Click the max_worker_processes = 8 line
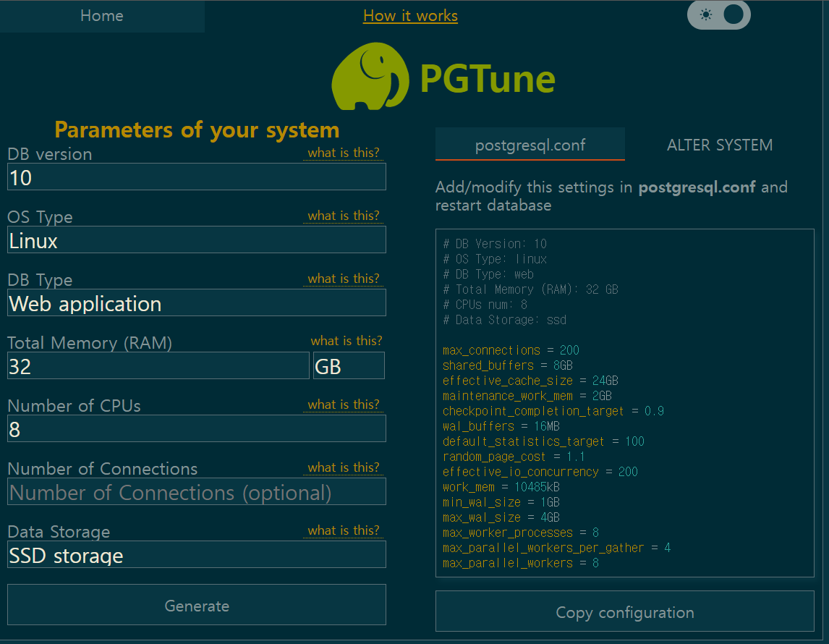The width and height of the screenshot is (829, 644). coord(521,533)
